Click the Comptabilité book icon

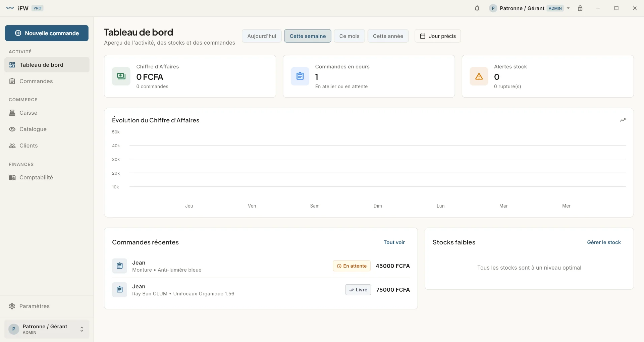coord(12,178)
